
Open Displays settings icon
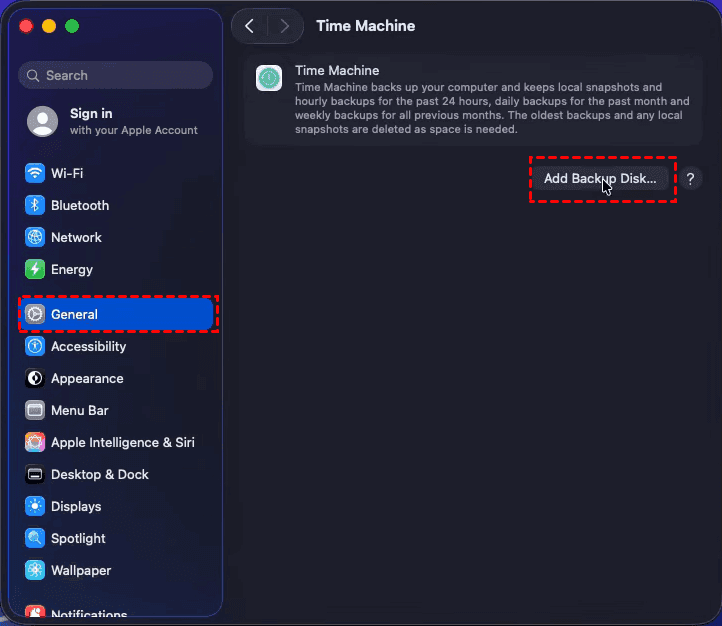coord(35,506)
